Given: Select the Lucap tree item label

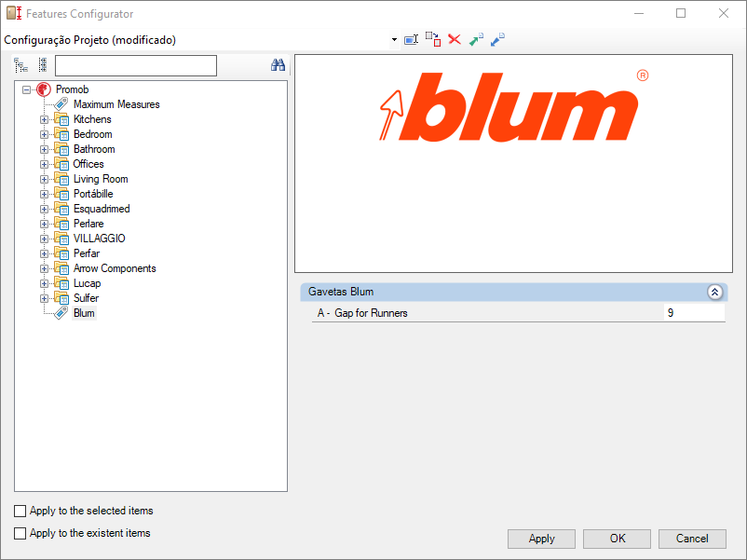Looking at the screenshot, I should [87, 283].
